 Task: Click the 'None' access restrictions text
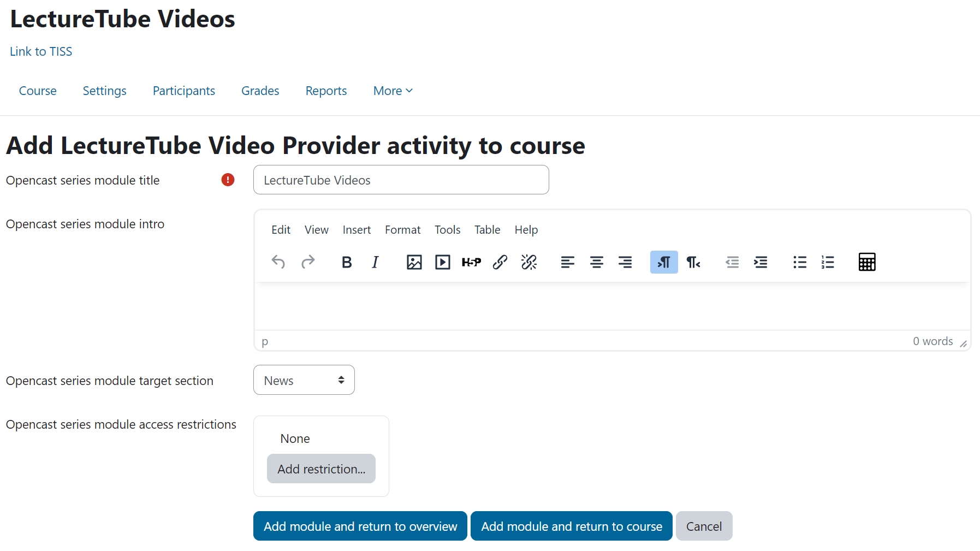[295, 439]
